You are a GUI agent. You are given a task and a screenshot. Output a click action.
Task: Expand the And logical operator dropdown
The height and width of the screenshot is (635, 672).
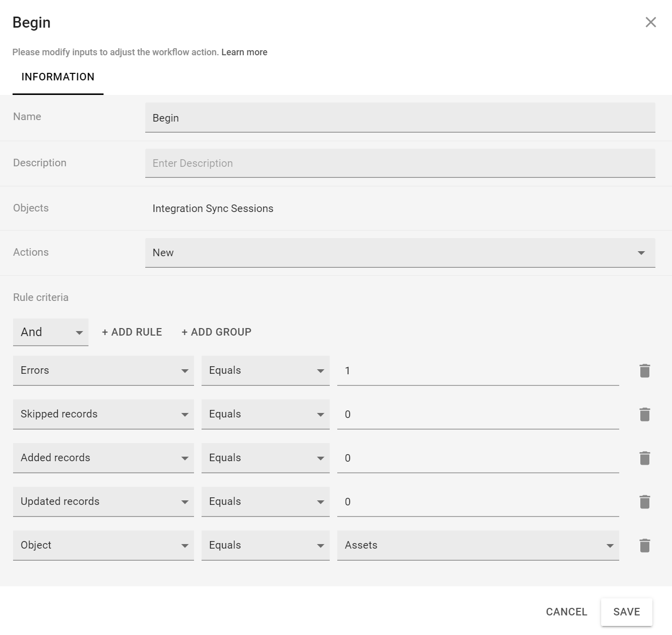coord(51,332)
